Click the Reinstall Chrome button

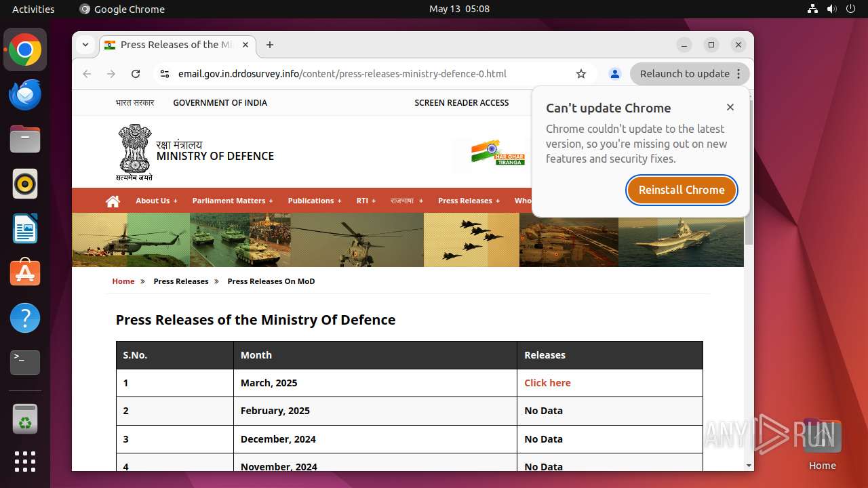coord(682,190)
